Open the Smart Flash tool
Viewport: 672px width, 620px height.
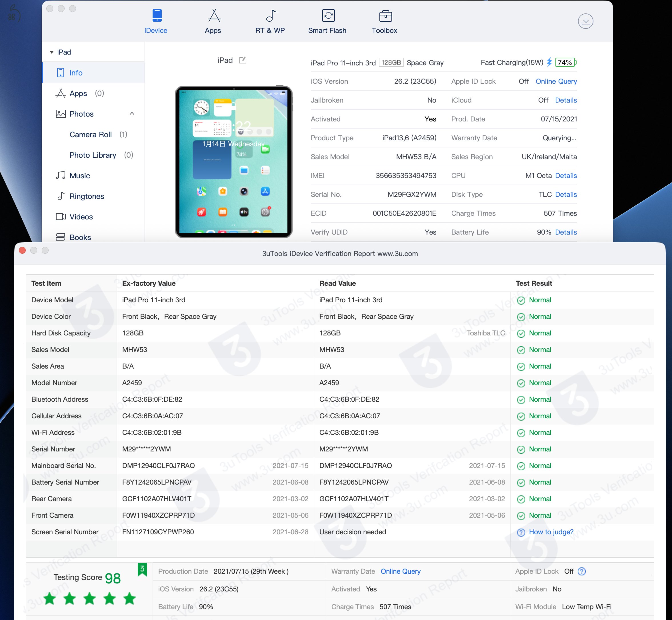coord(327,21)
